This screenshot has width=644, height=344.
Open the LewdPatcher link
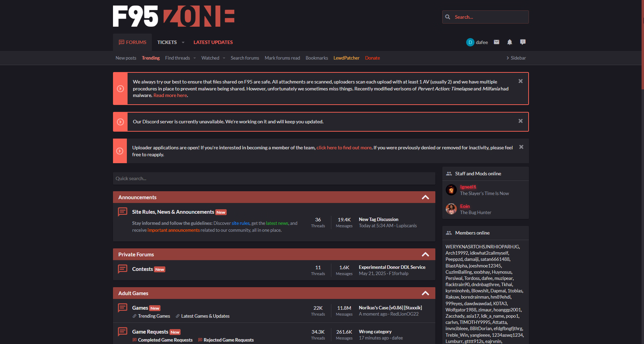pyautogui.click(x=346, y=58)
